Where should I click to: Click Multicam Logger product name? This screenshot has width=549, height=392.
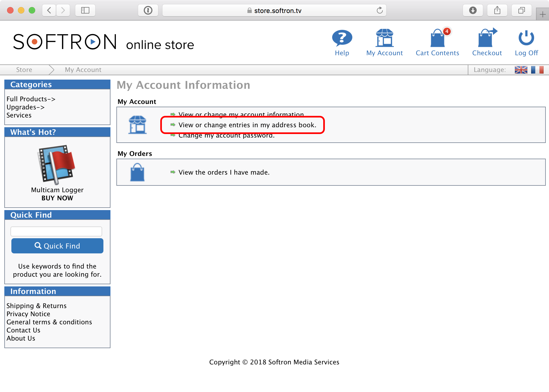coord(57,190)
